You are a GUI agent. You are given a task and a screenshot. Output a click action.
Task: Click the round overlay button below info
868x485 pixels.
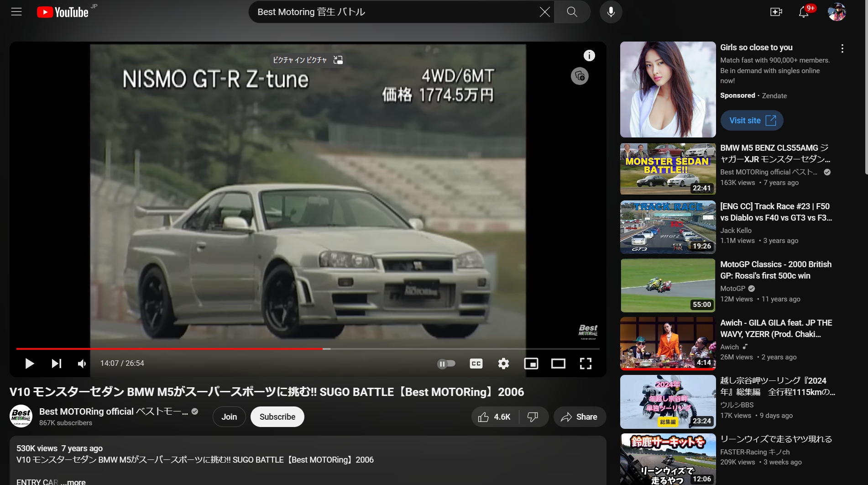(580, 76)
